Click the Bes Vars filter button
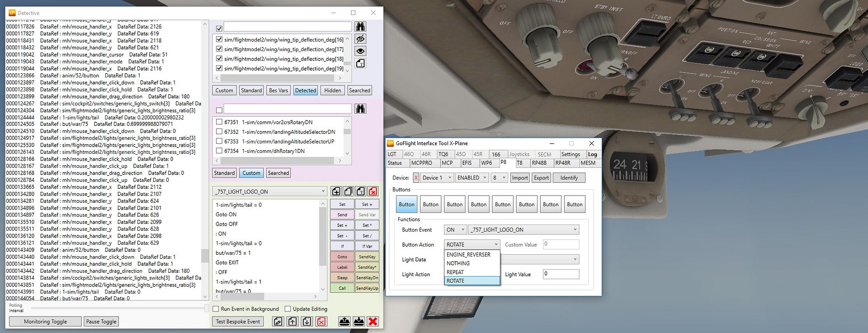 (x=278, y=90)
